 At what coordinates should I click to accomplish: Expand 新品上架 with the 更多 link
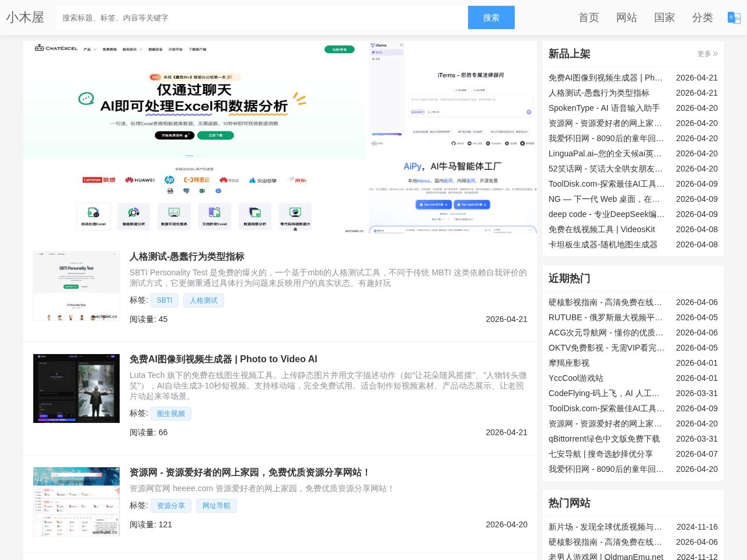pyautogui.click(x=707, y=54)
